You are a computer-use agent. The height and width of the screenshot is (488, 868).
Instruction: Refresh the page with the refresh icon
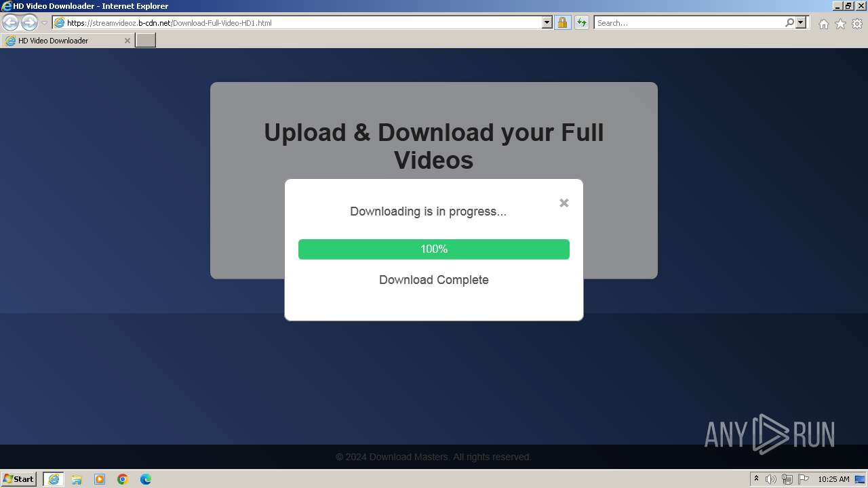click(x=581, y=23)
